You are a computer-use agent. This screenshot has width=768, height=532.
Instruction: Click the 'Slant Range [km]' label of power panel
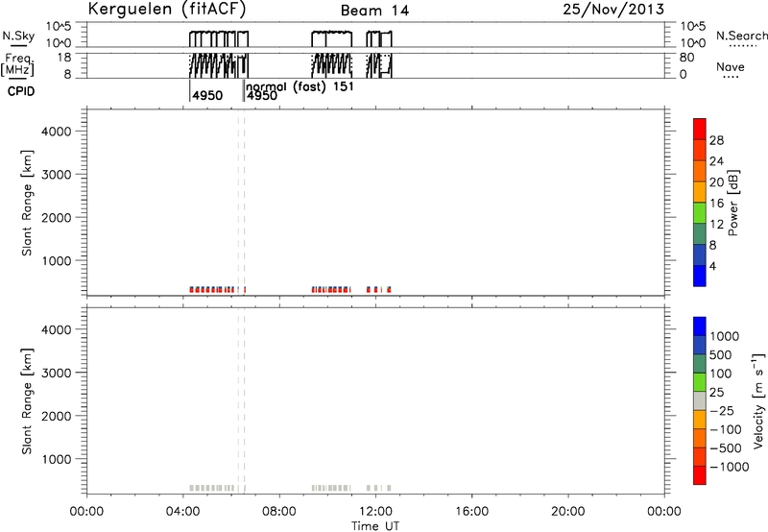click(x=27, y=203)
